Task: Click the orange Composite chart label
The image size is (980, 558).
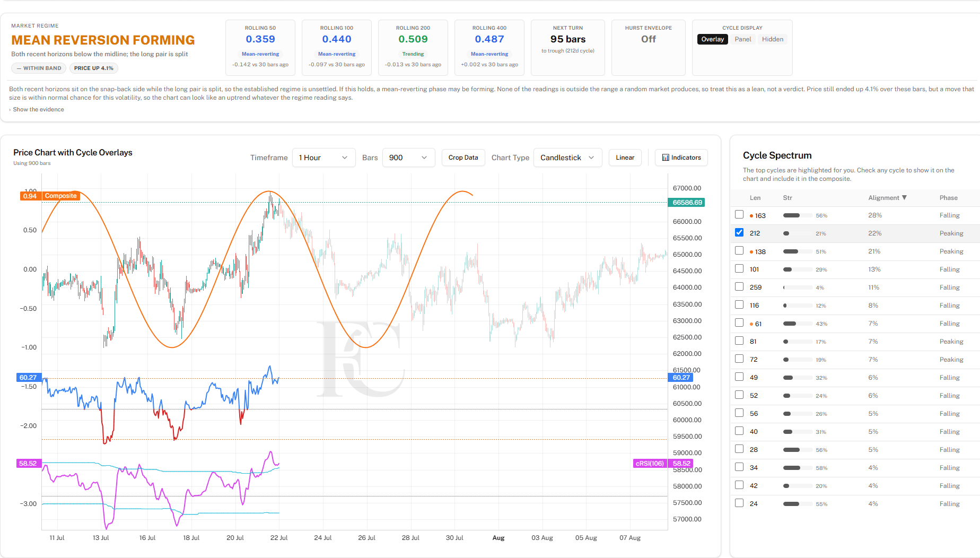Action: point(61,196)
